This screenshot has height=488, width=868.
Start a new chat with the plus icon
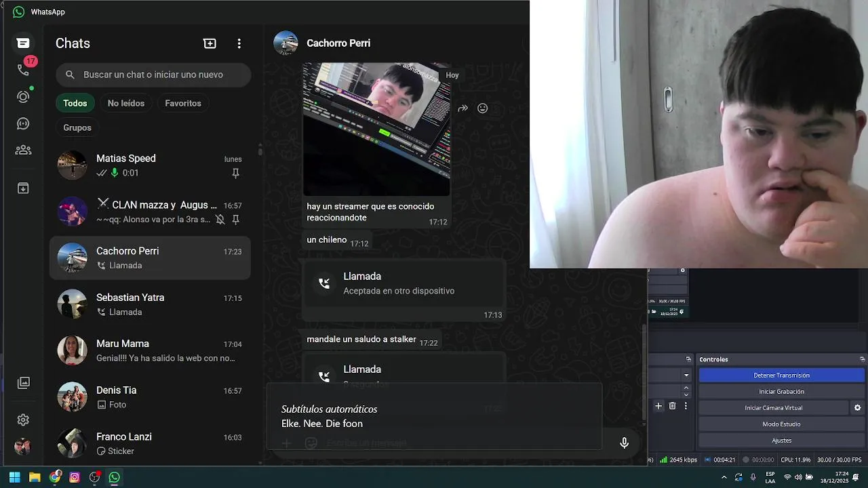[x=210, y=43]
